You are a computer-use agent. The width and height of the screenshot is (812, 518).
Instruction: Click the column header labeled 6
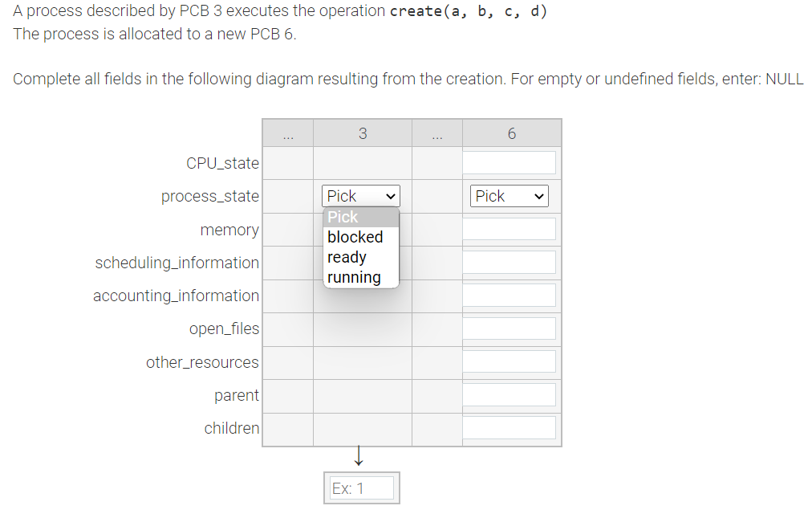tap(511, 133)
